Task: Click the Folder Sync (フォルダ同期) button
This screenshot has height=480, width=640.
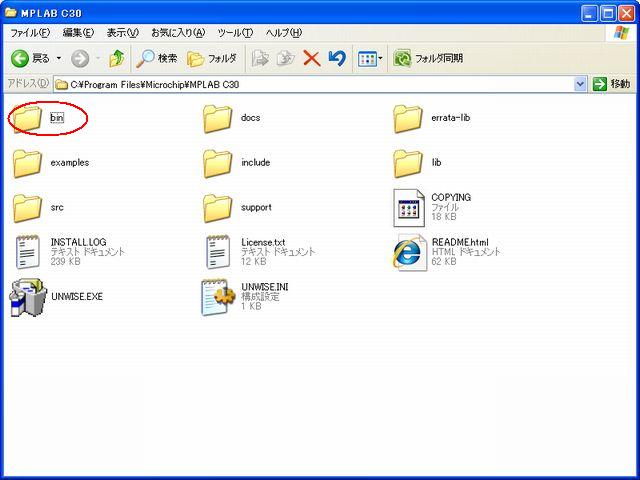Action: pos(428,59)
